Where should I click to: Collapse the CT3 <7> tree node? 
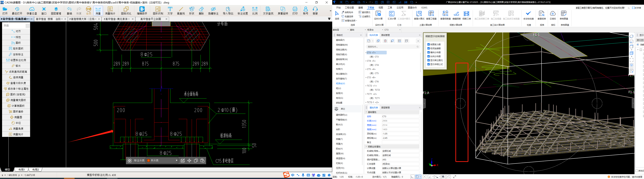[366, 53]
